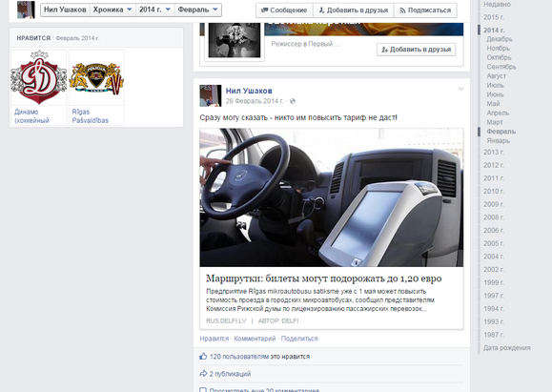Expand the Хроника dropdown
Image resolution: width=552 pixels, height=392 pixels.
[112, 10]
